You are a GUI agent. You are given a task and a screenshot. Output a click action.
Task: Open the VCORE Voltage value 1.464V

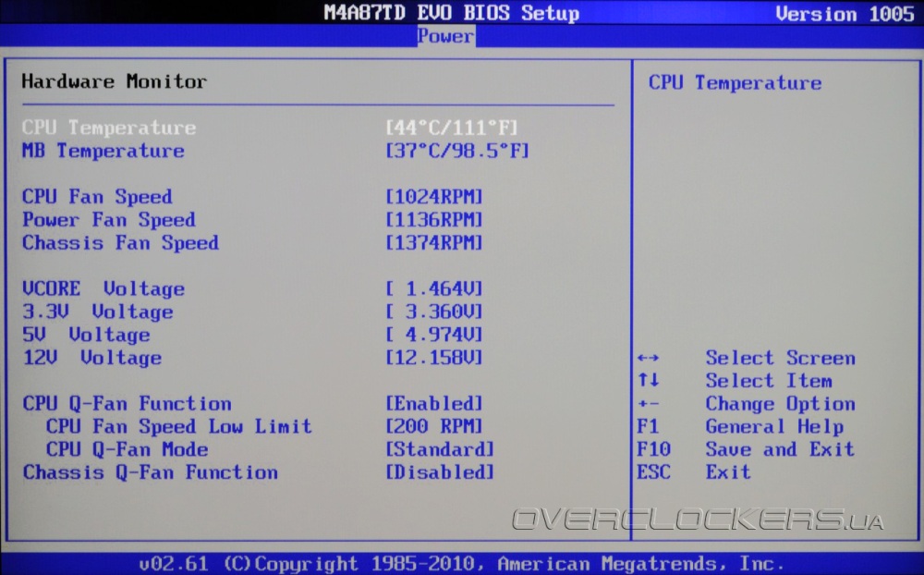click(433, 288)
